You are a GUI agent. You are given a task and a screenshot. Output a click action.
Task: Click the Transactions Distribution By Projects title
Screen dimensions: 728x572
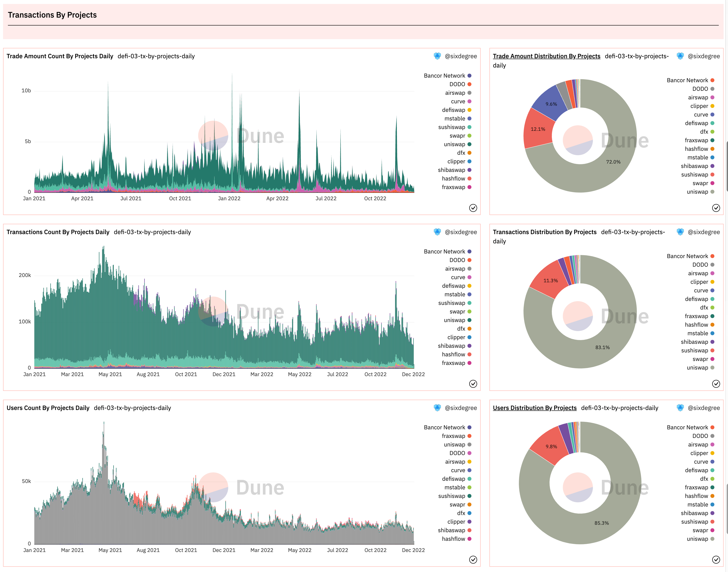point(545,232)
